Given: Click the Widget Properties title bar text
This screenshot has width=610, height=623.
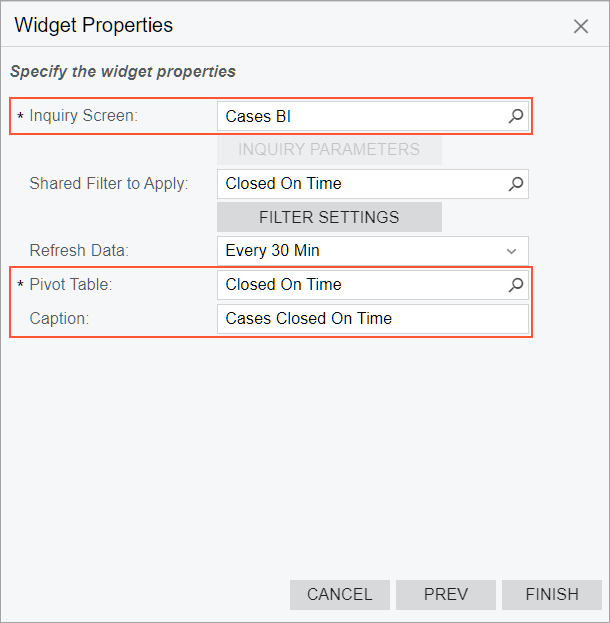Looking at the screenshot, I should pos(94,26).
